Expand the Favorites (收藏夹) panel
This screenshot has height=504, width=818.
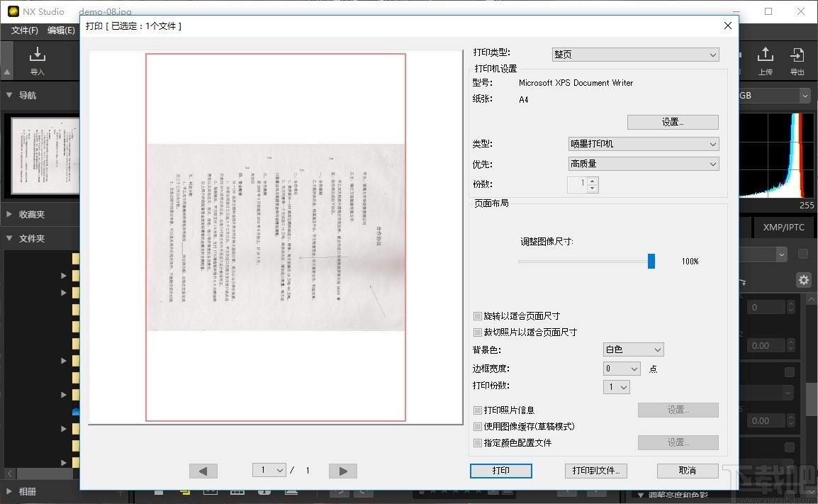coord(32,214)
